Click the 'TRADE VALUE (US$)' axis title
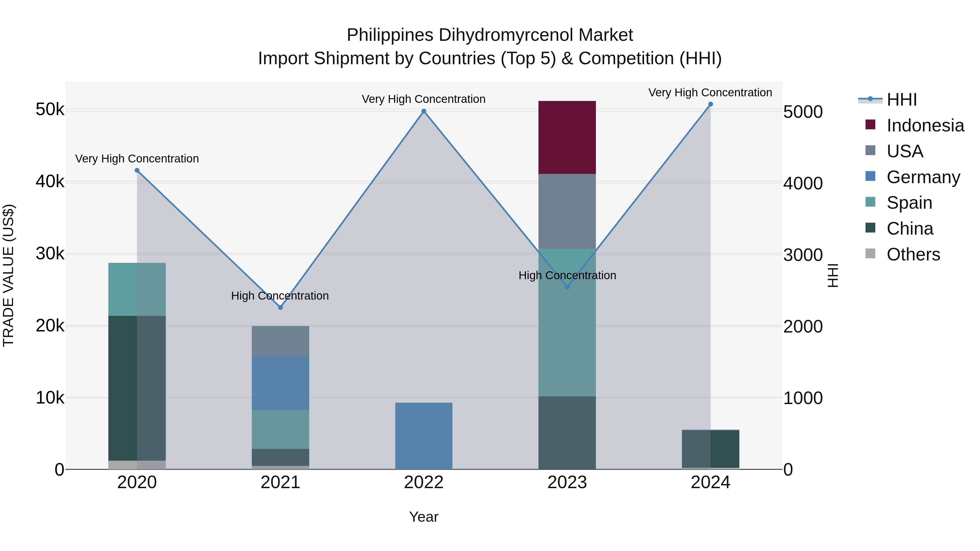 pyautogui.click(x=8, y=275)
